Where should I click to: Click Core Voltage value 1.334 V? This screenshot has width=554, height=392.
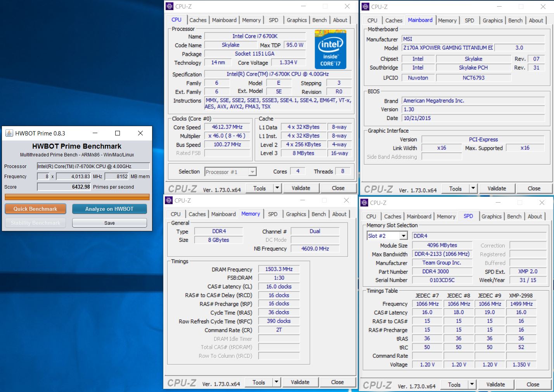288,62
